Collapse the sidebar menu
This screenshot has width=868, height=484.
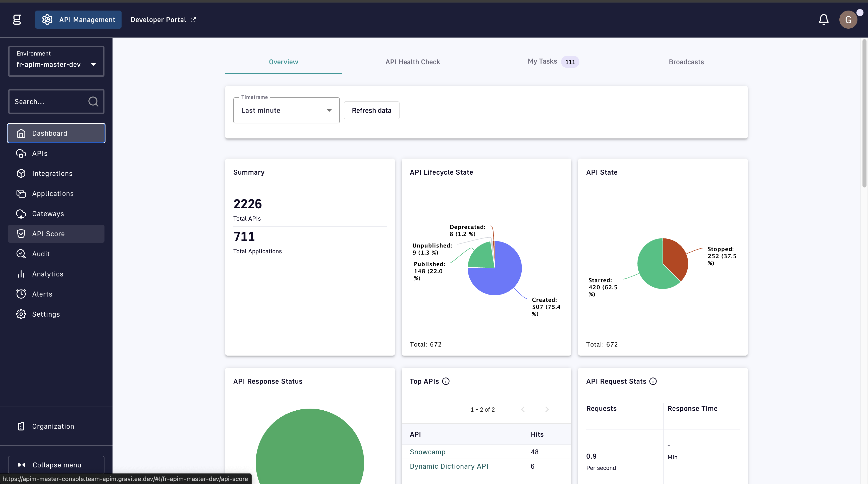pyautogui.click(x=56, y=465)
